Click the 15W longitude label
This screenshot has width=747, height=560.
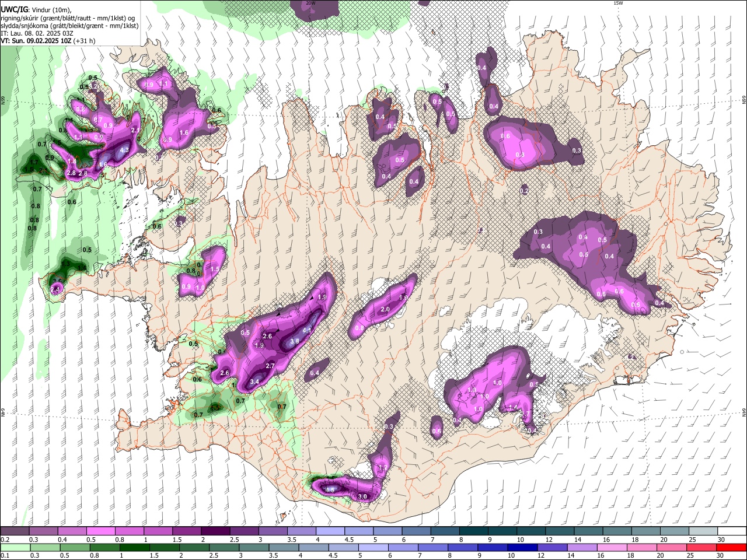(618, 3)
